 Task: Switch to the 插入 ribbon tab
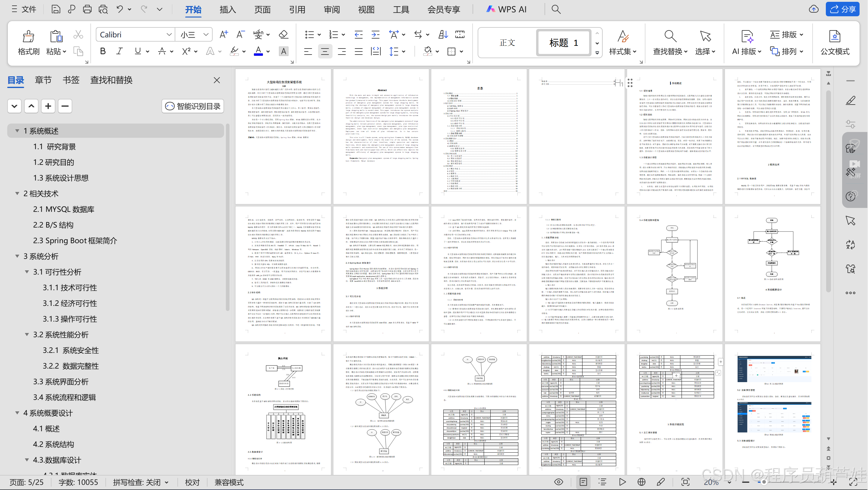pyautogui.click(x=227, y=9)
